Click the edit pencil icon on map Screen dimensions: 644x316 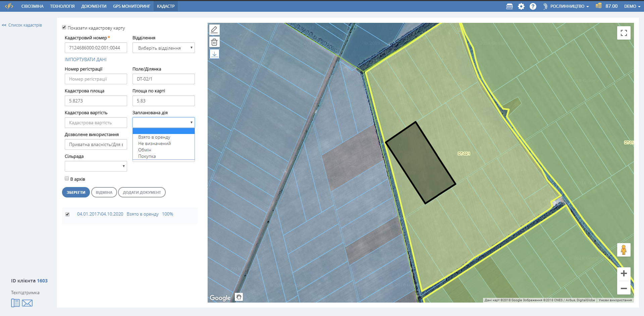214,30
